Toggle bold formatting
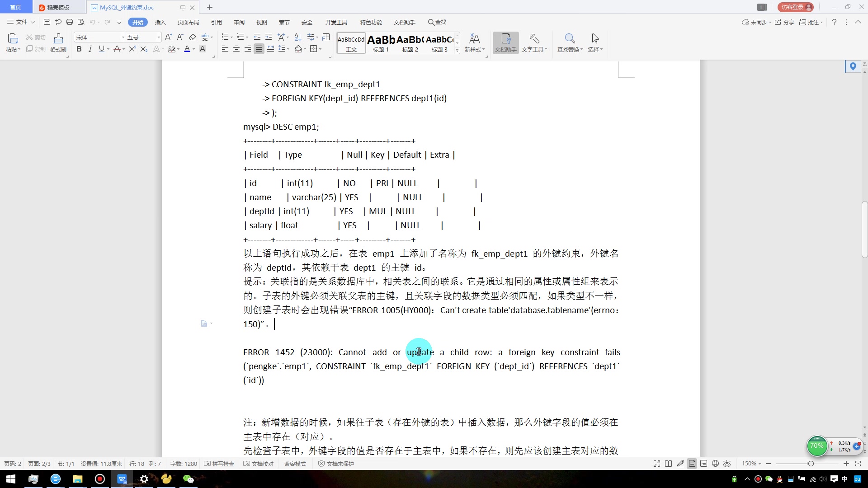Viewport: 868px width, 488px height. (x=79, y=49)
